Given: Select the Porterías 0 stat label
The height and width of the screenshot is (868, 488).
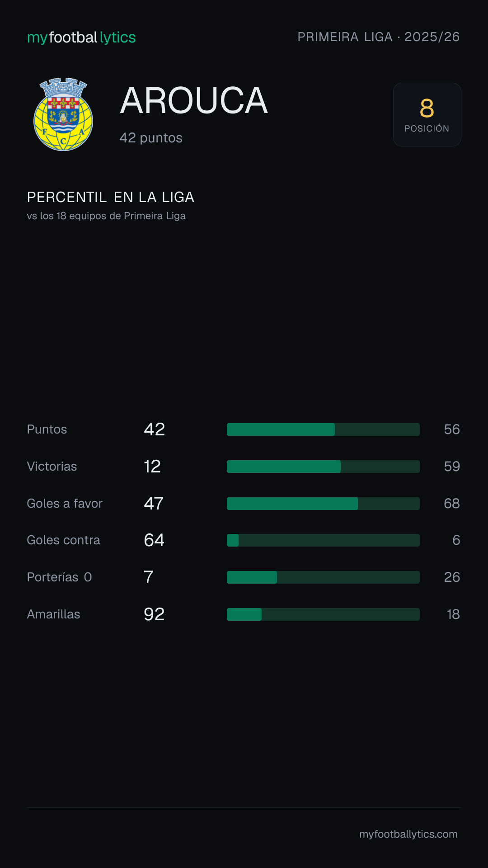Looking at the screenshot, I should [x=60, y=577].
